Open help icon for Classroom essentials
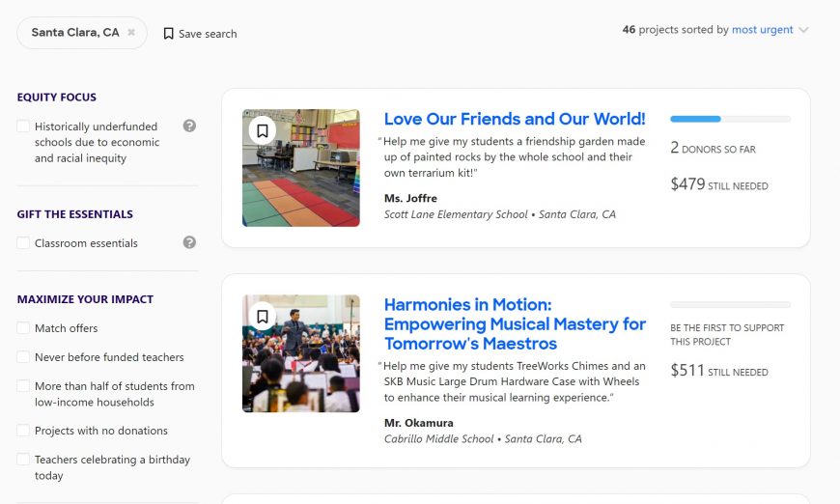 pyautogui.click(x=189, y=242)
